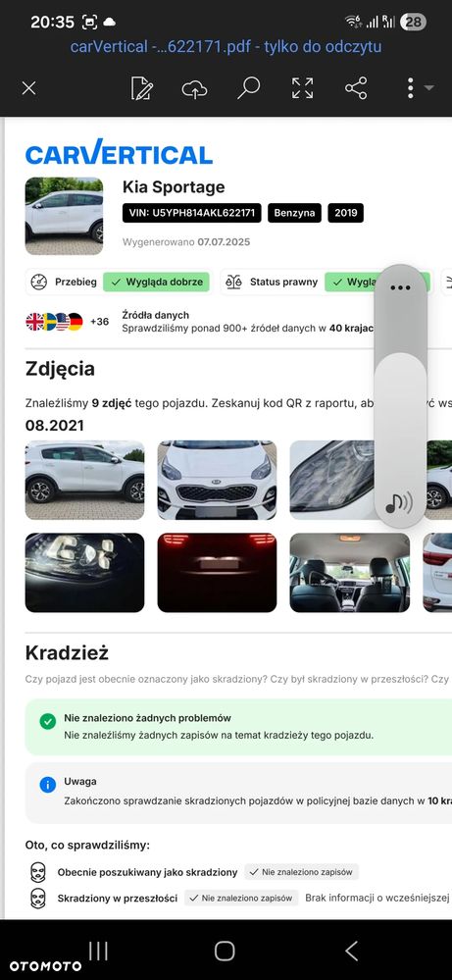Close the PDF with the X icon
This screenshot has width=452, height=980.
28,88
